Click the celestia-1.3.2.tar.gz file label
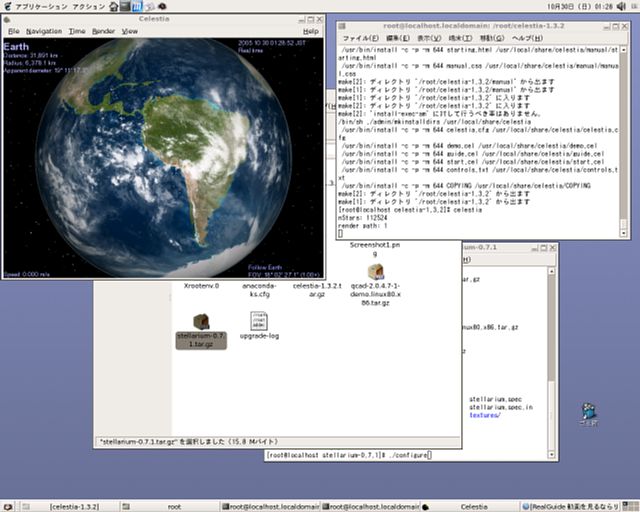The height and width of the screenshot is (512, 640). pos(317,290)
